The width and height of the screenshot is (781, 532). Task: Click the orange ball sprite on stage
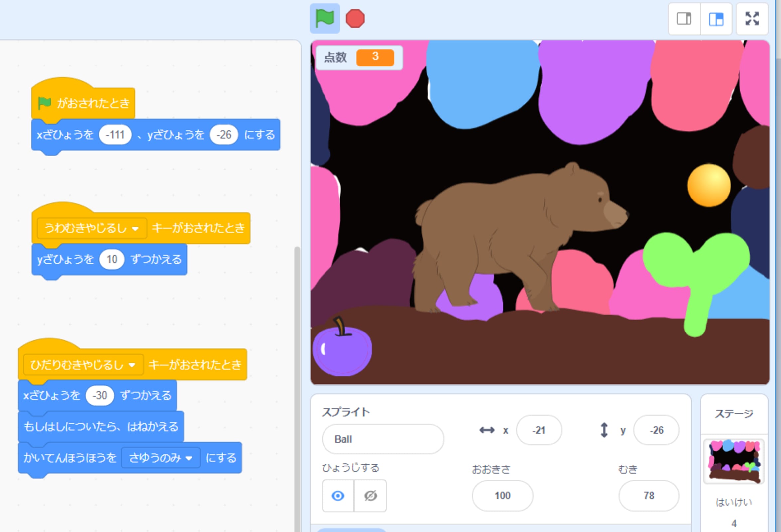(709, 185)
